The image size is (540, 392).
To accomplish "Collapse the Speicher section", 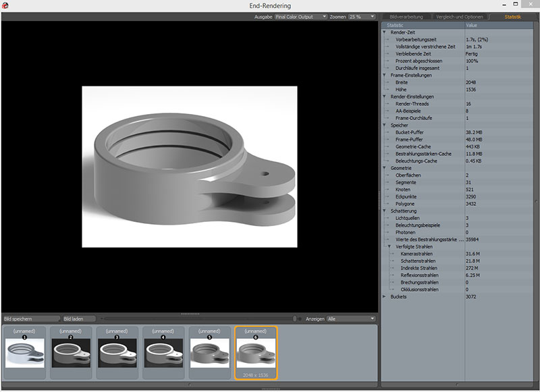I will [384, 125].
